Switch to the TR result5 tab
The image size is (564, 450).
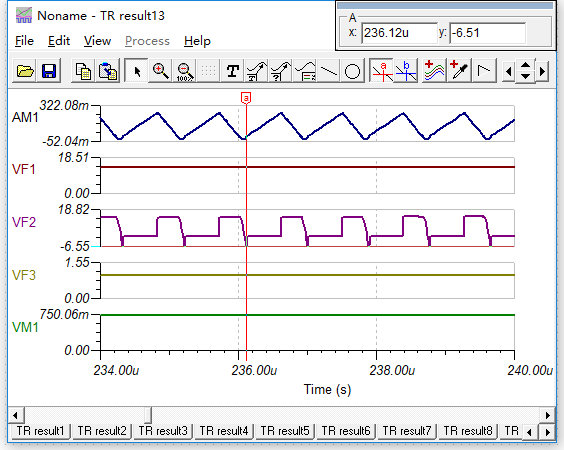point(285,431)
